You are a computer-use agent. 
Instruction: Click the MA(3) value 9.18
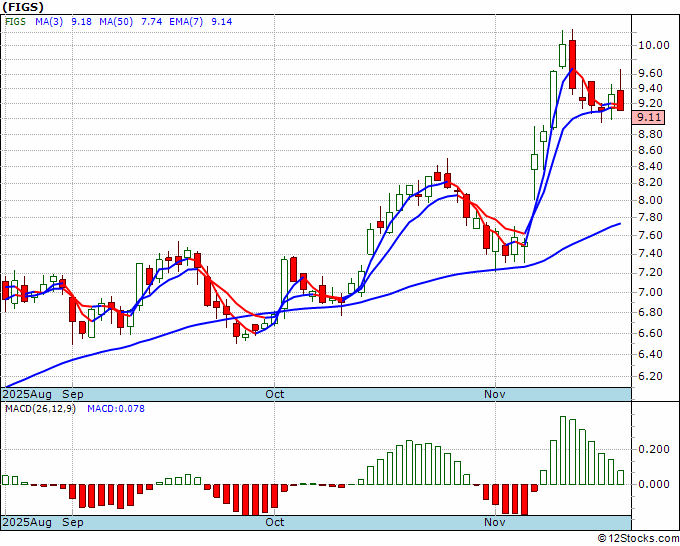81,21
